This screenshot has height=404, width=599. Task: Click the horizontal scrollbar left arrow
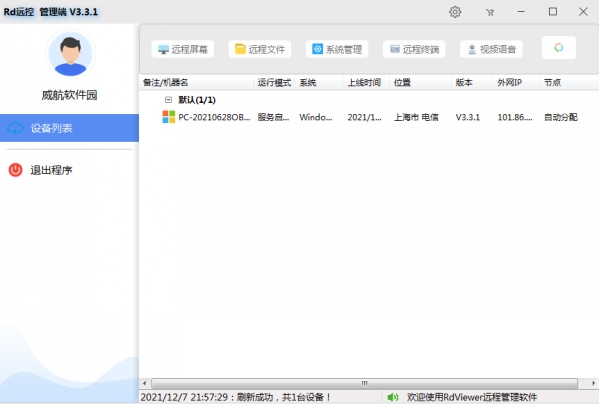pyautogui.click(x=144, y=383)
